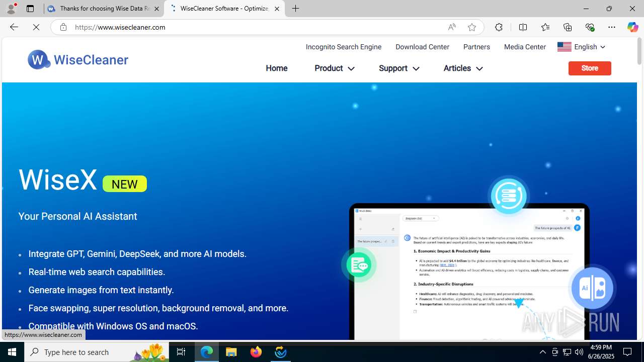The image size is (644, 362).
Task: Click the chat bubble icon on banner
Action: pyautogui.click(x=359, y=264)
